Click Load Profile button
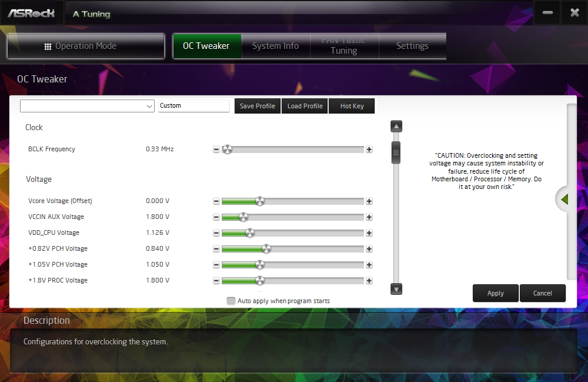 tap(305, 106)
